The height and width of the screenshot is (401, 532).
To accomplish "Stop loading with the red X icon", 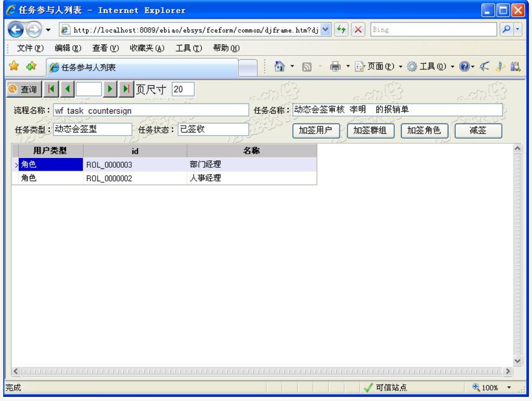I will coord(357,30).
